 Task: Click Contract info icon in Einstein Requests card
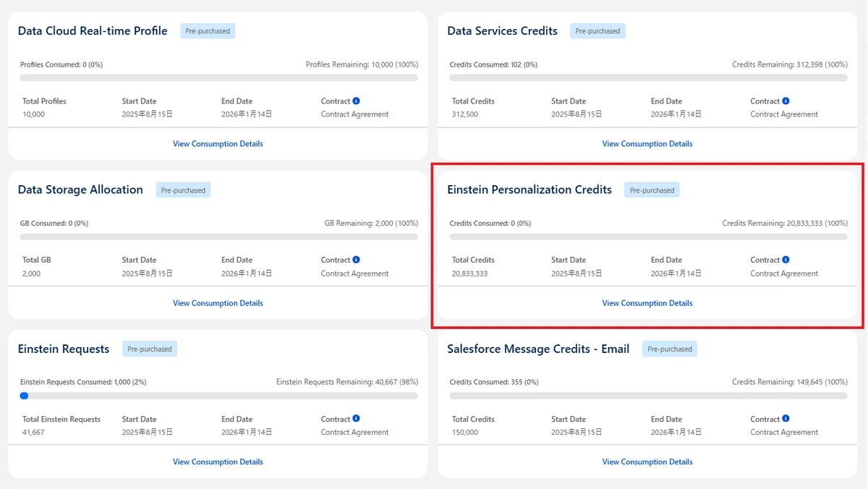pos(357,419)
